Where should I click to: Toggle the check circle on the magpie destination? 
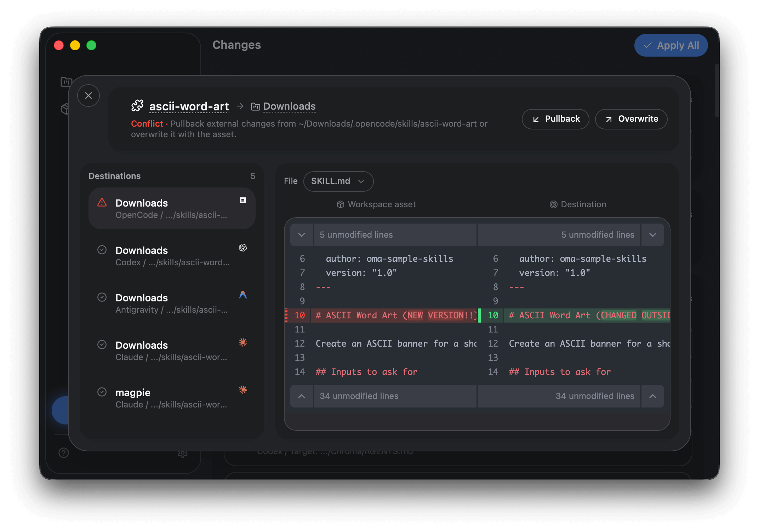pos(102,392)
